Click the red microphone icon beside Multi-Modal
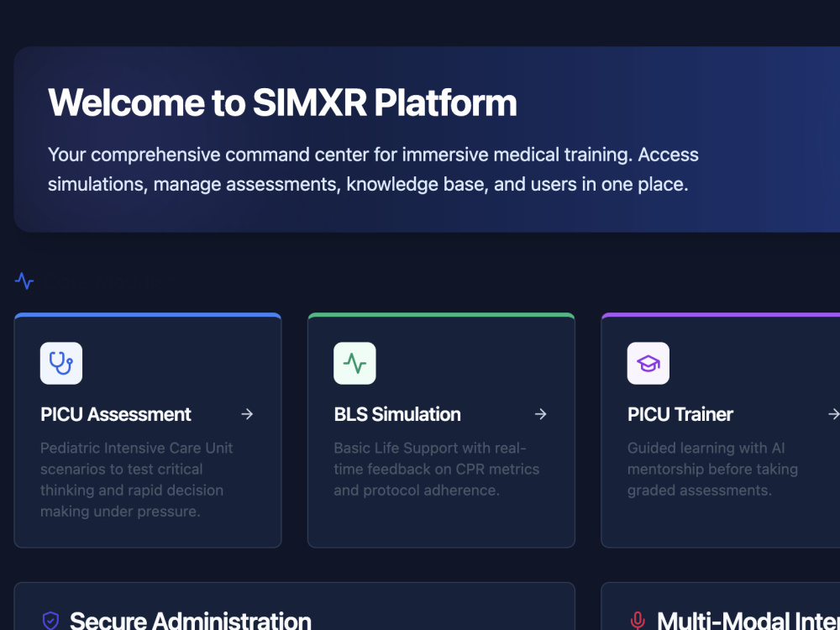 coord(638,621)
